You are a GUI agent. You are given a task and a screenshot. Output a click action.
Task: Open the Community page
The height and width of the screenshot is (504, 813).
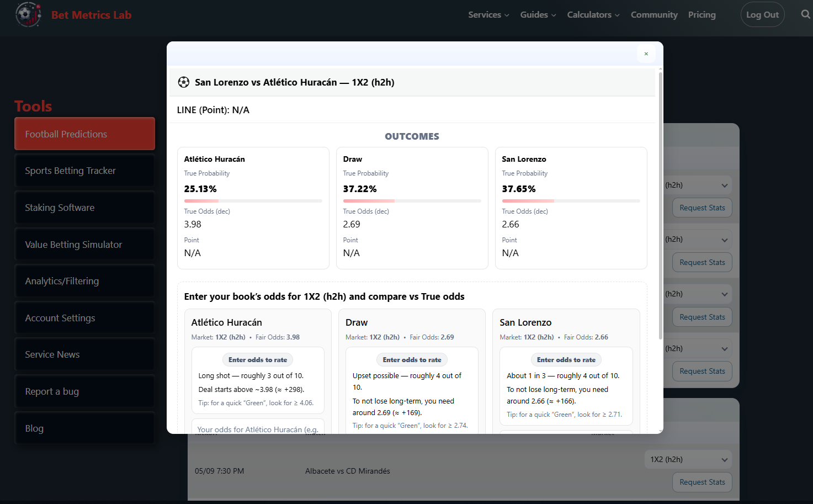[x=654, y=15]
